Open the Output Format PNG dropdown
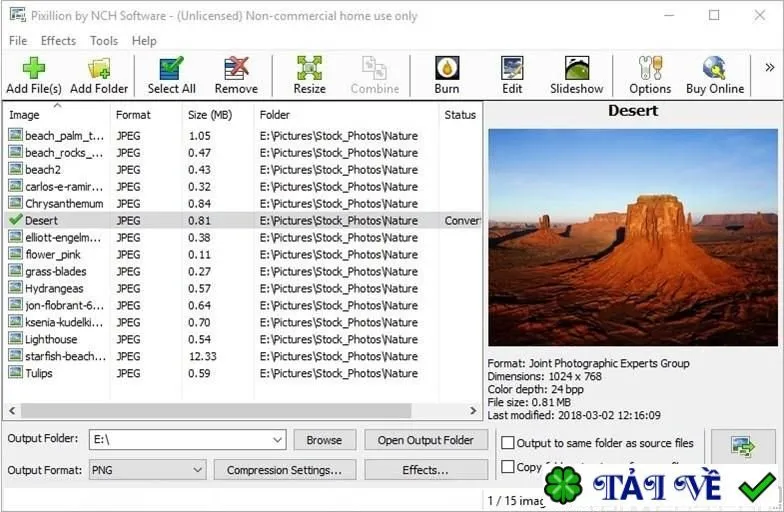Image resolution: width=784 pixels, height=512 pixels. (x=198, y=470)
